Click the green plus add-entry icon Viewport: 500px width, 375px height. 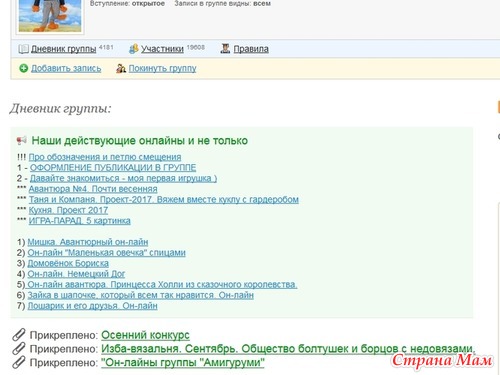coord(23,68)
